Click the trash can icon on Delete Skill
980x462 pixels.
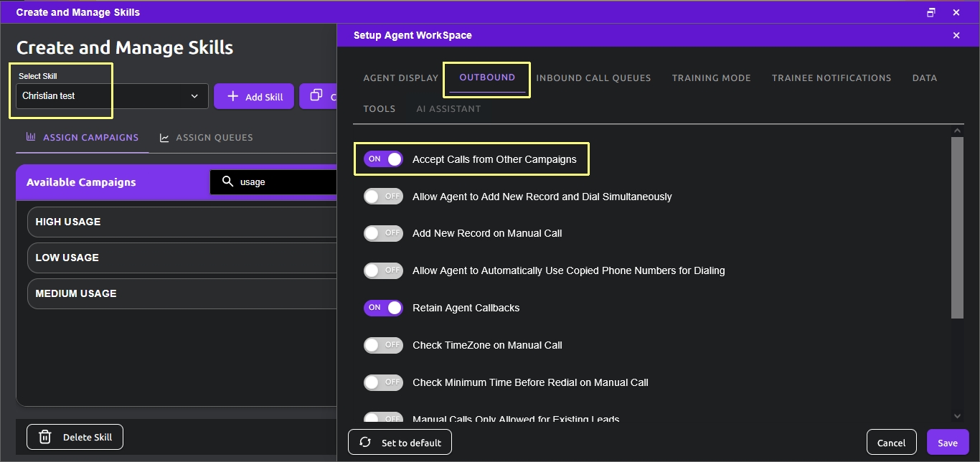click(44, 437)
